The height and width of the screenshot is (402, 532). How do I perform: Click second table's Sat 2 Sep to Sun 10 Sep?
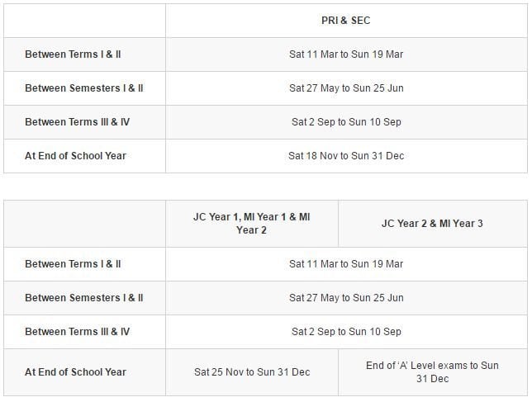pyautogui.click(x=346, y=332)
